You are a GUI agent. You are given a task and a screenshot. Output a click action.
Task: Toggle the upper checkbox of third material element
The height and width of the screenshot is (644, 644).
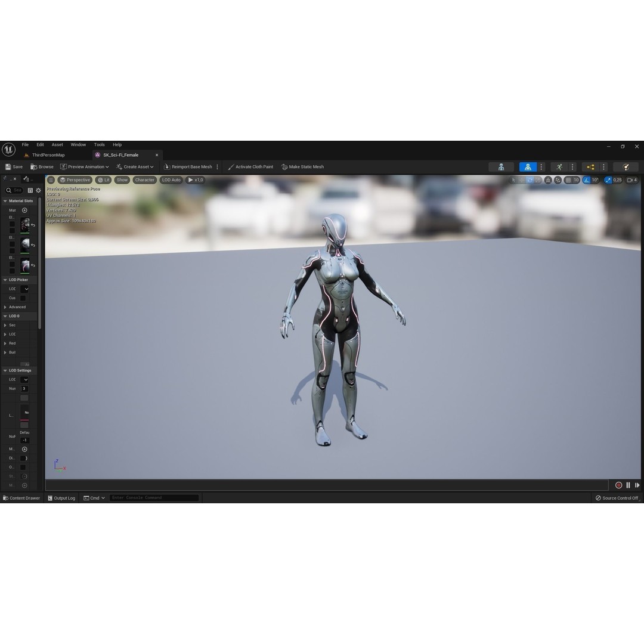[12, 264]
